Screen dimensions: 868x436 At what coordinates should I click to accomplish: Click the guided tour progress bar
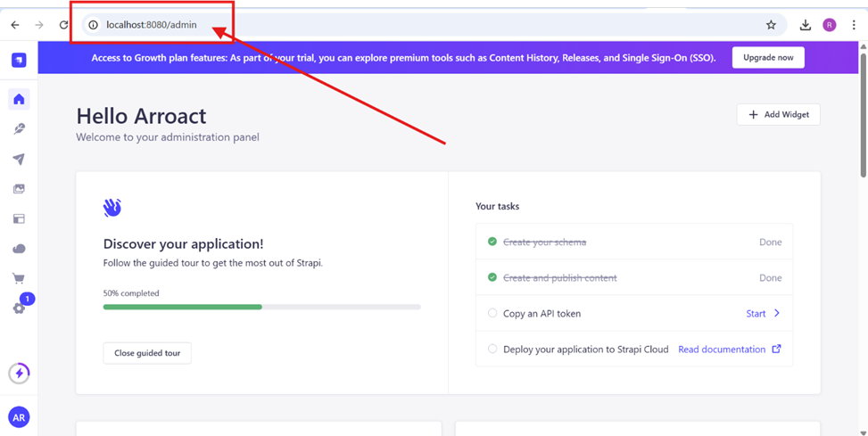click(262, 307)
